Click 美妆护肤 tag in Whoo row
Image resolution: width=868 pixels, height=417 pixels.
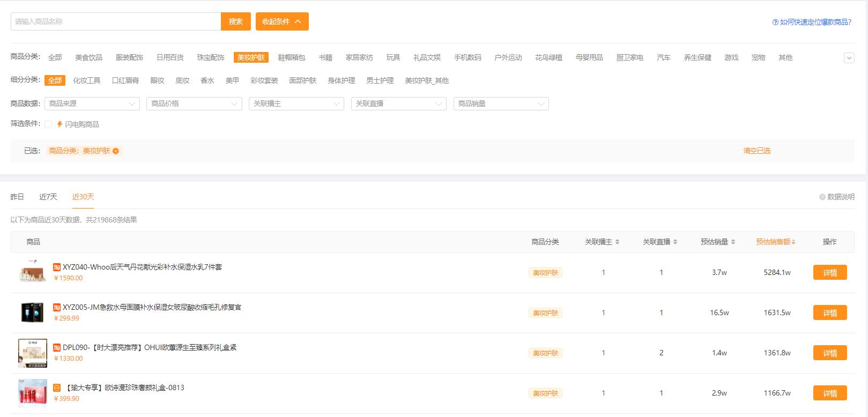pos(545,272)
